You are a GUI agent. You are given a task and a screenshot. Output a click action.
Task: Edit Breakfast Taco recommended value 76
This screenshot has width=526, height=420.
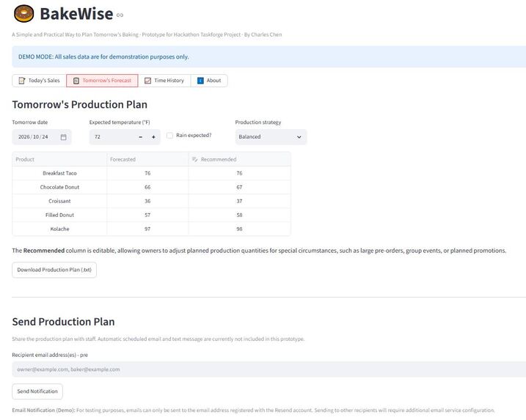pos(239,173)
